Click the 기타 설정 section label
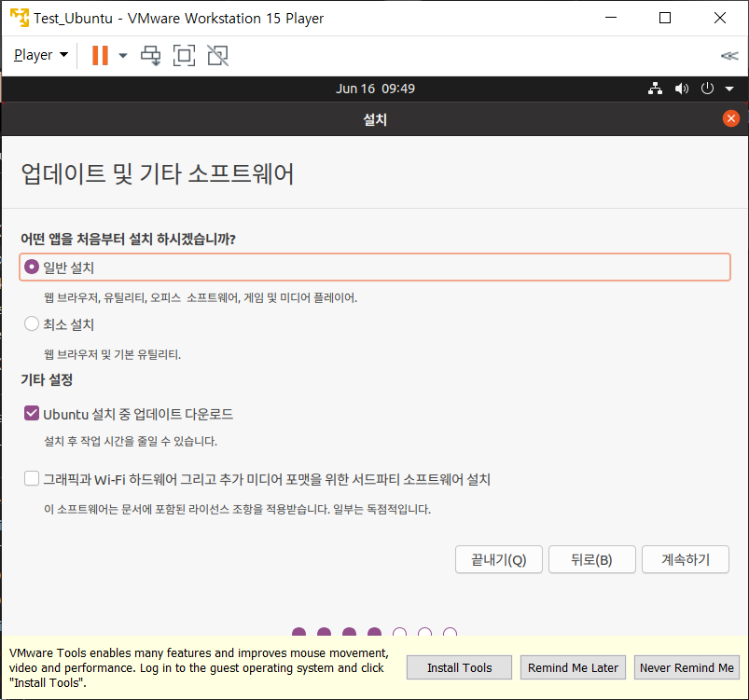749x700 pixels. pos(47,379)
